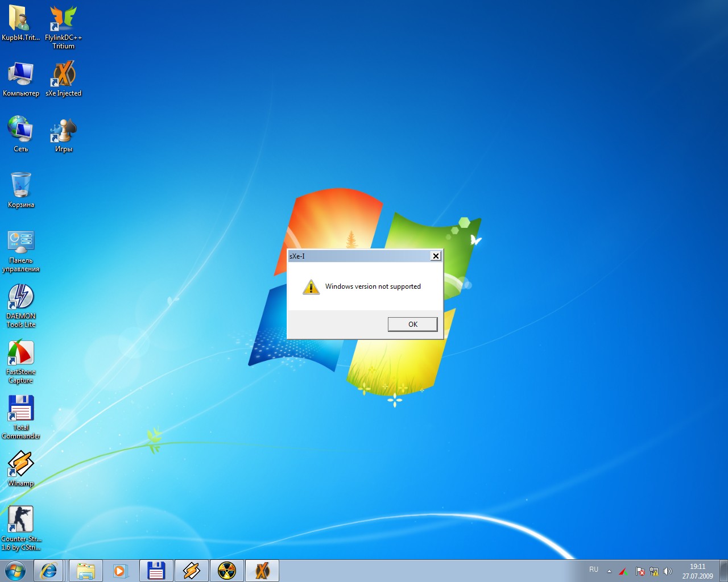Show hidden tray icons arrow
728x582 pixels.
click(x=609, y=571)
